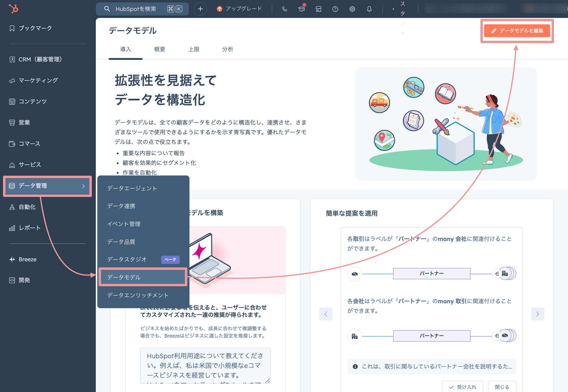The height and width of the screenshot is (392, 568).
Task: Open the settings gear icon
Action: click(352, 9)
